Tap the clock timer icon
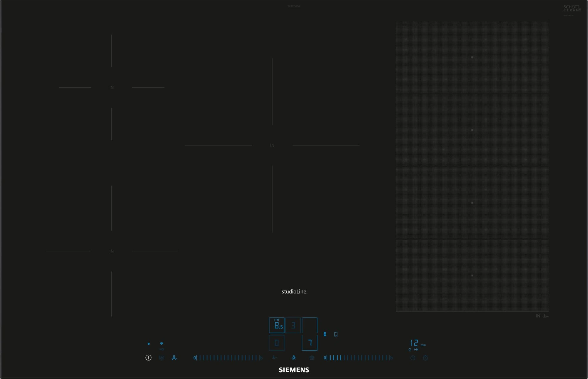The height and width of the screenshot is (379, 588). pos(413,358)
